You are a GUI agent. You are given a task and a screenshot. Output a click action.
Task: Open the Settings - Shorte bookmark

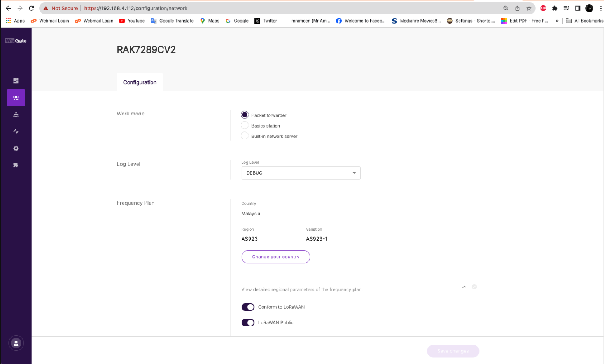[471, 21]
